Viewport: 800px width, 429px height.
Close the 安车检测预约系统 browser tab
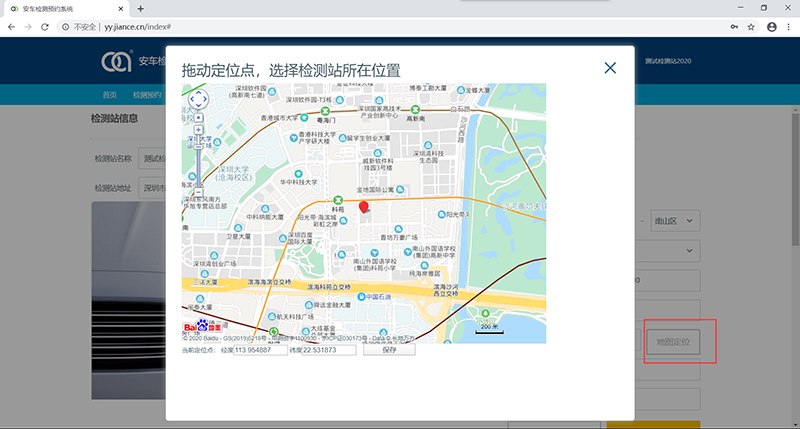coord(121,9)
